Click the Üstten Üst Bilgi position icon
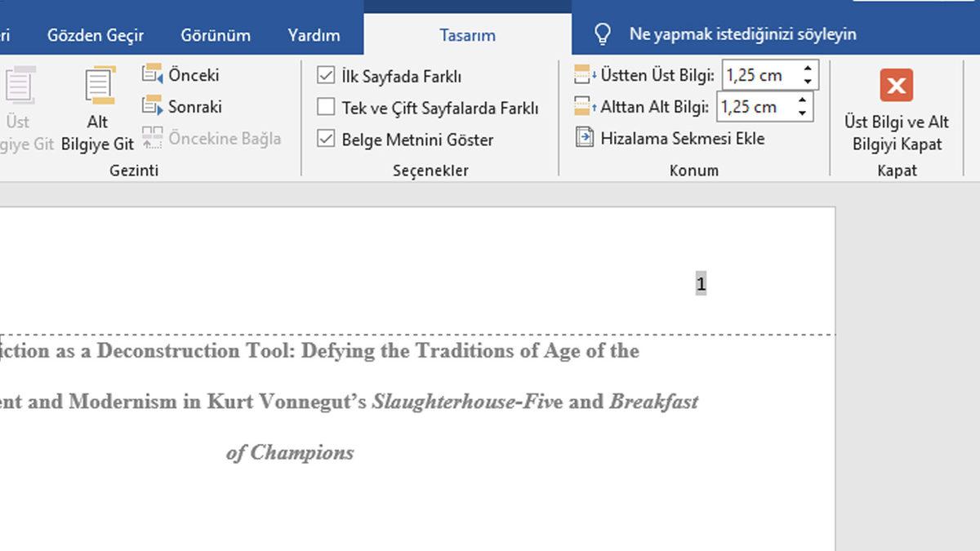The width and height of the screenshot is (980, 551). [x=585, y=75]
